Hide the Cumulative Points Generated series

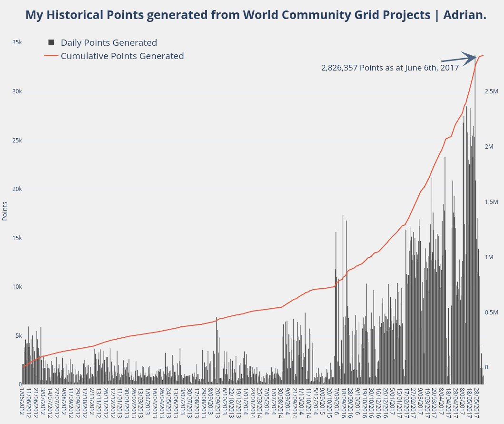tap(122, 56)
